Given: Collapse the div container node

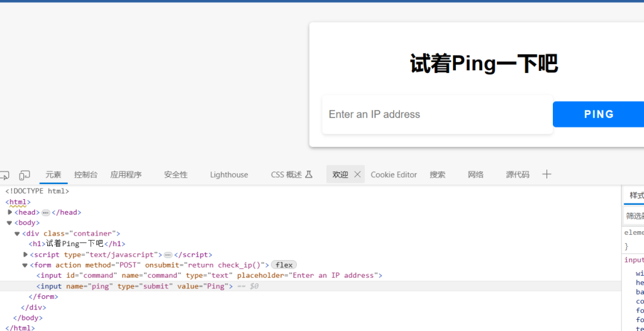Looking at the screenshot, I should 17,234.
